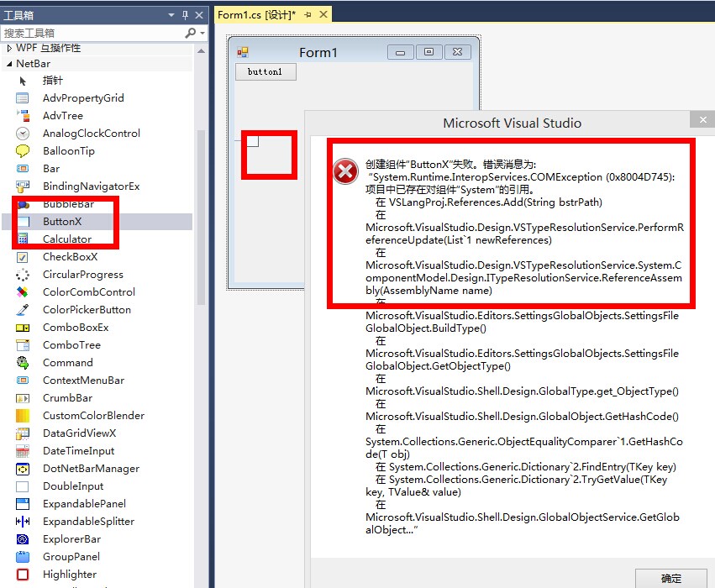Open the toolbox window options dropdown arrow

pyautogui.click(x=171, y=15)
